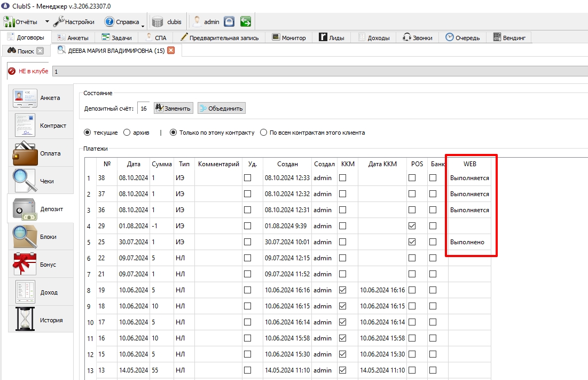Click the Комментарий column header

(x=218, y=164)
